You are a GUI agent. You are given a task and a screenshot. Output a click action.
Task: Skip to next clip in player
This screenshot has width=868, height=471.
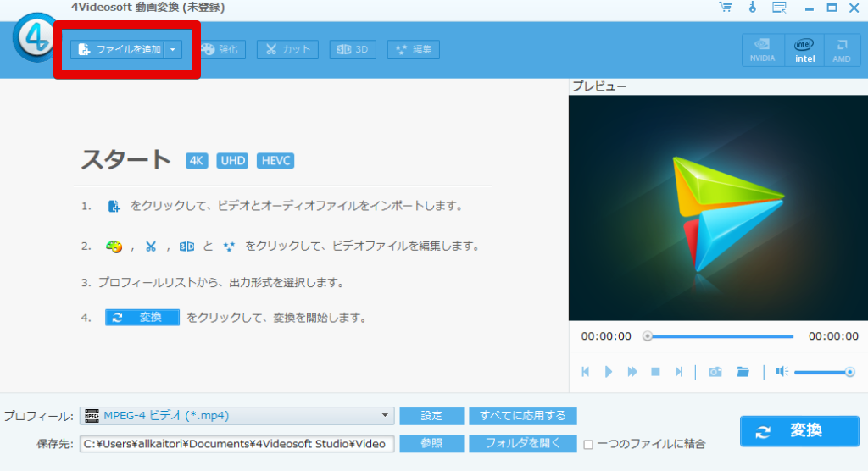679,372
